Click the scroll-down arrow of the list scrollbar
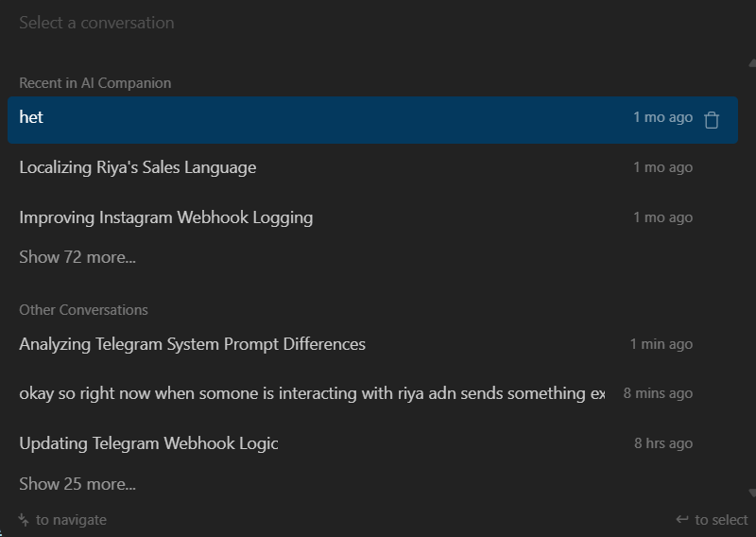Viewport: 756px width, 537px height. click(x=752, y=493)
